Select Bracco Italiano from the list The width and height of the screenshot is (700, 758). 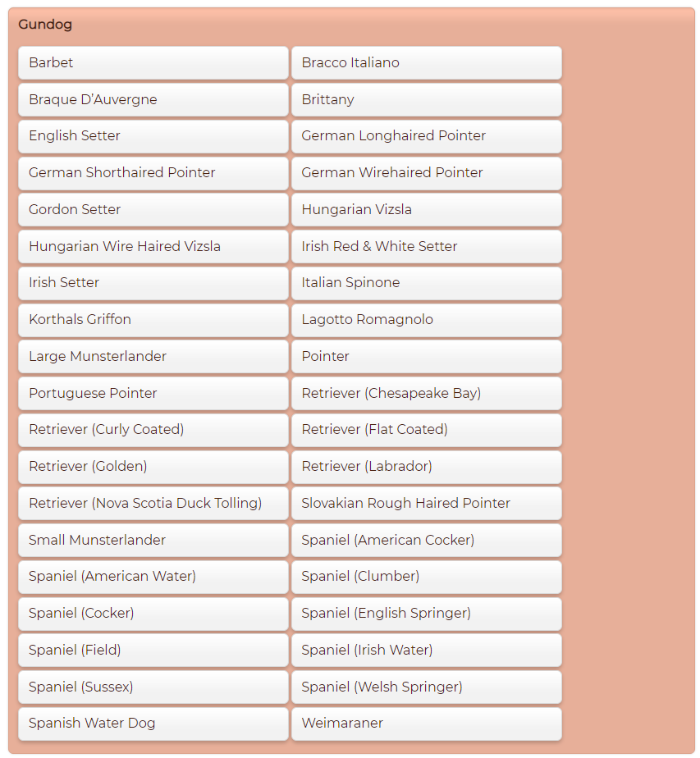tap(426, 63)
